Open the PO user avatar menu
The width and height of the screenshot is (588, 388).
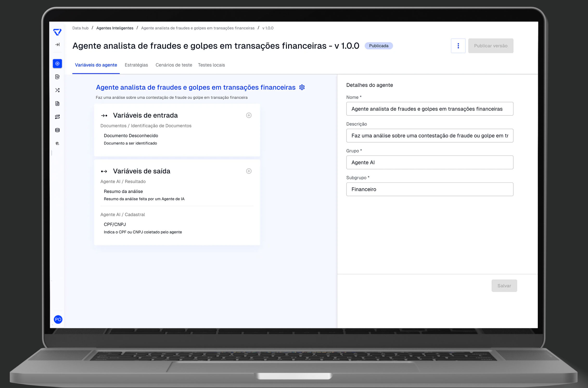coord(58,319)
